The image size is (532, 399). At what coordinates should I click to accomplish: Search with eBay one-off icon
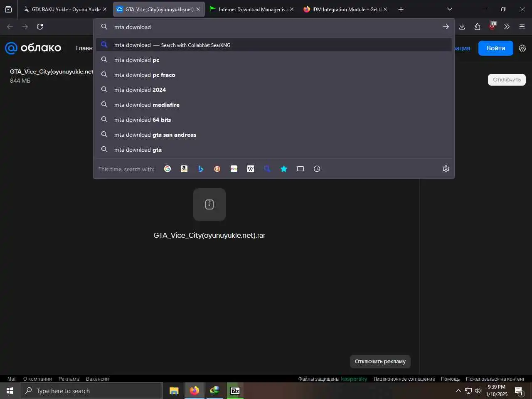coord(234,169)
